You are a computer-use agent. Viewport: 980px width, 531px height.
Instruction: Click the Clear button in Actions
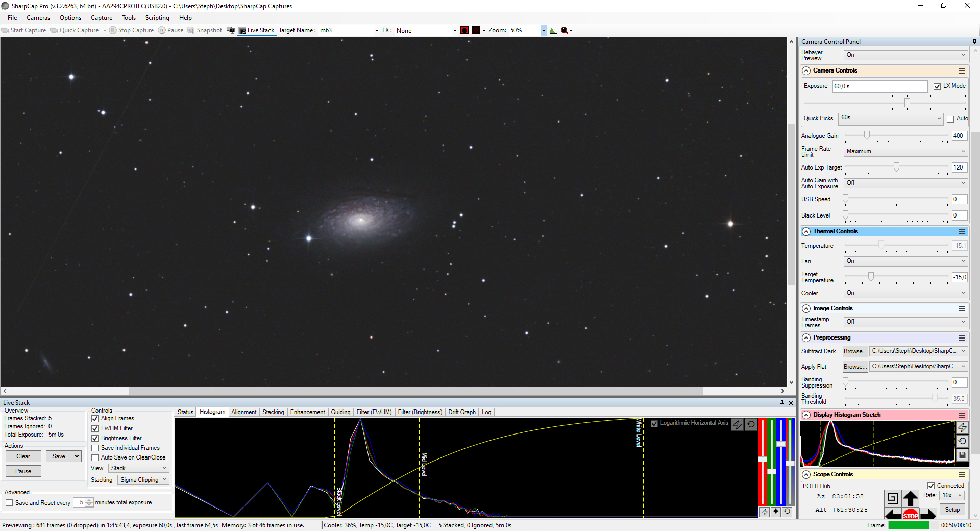pos(23,456)
